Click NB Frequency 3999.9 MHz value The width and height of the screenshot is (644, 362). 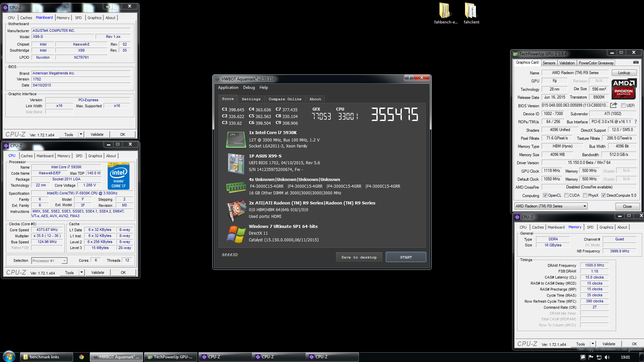tap(620, 251)
